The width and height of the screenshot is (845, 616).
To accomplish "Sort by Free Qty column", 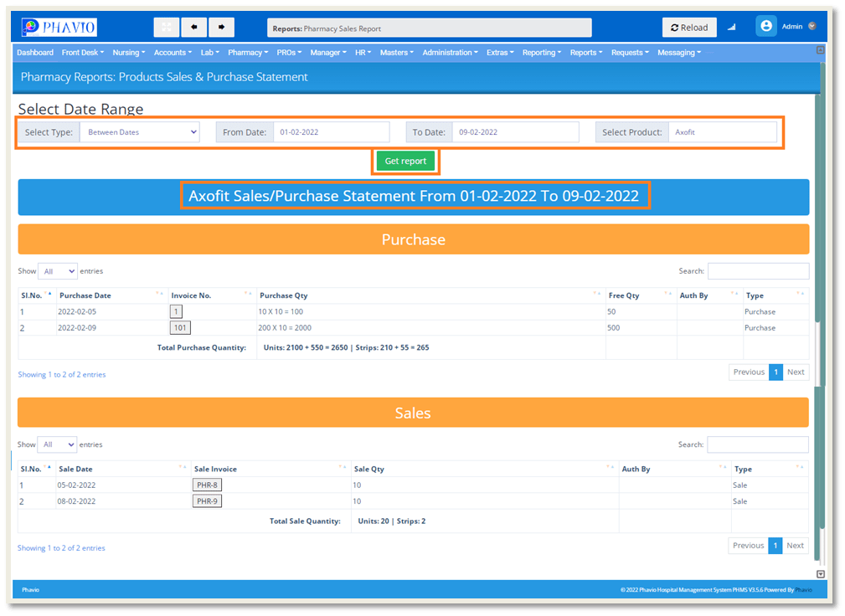I will coord(641,295).
